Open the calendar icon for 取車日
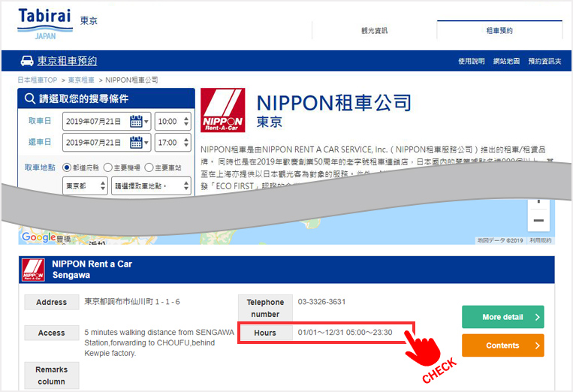 click(136, 122)
